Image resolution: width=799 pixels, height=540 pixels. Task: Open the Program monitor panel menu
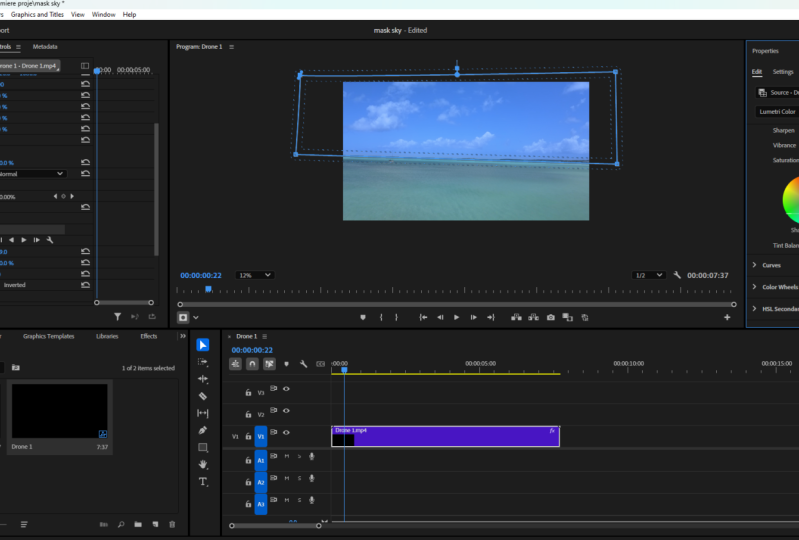(x=231, y=47)
